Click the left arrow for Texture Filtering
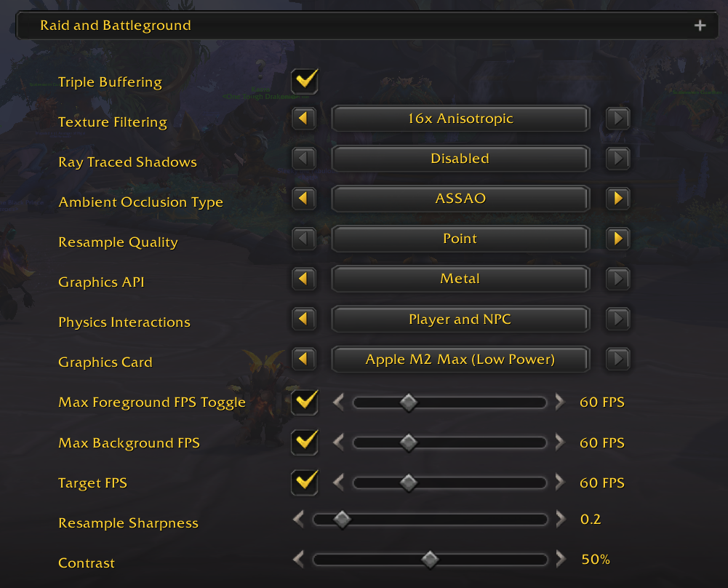 303,119
